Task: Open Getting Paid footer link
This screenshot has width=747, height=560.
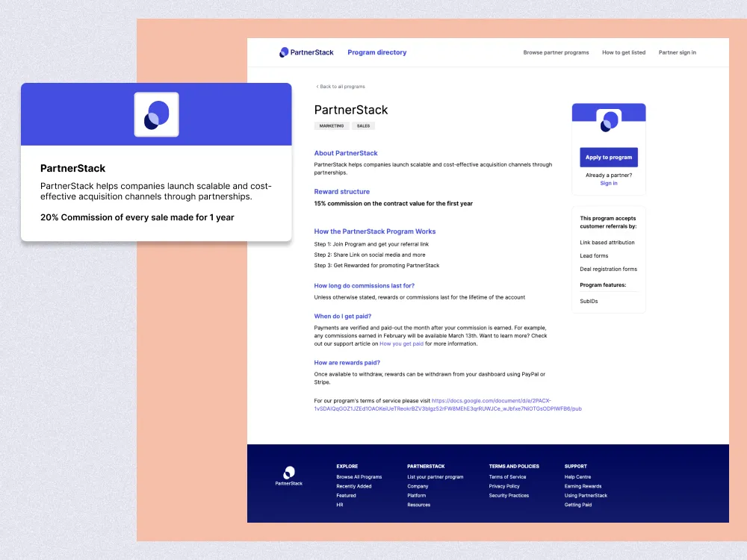Action: [578, 505]
